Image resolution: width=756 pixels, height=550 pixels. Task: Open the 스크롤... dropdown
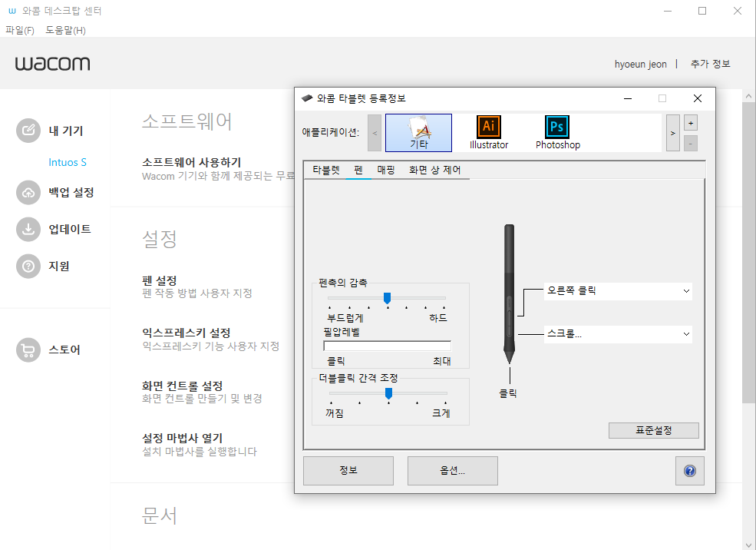click(618, 334)
